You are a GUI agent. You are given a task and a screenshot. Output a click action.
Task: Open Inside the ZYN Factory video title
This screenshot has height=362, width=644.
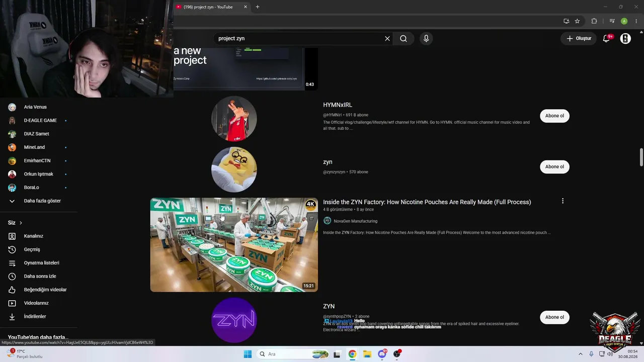(427, 202)
